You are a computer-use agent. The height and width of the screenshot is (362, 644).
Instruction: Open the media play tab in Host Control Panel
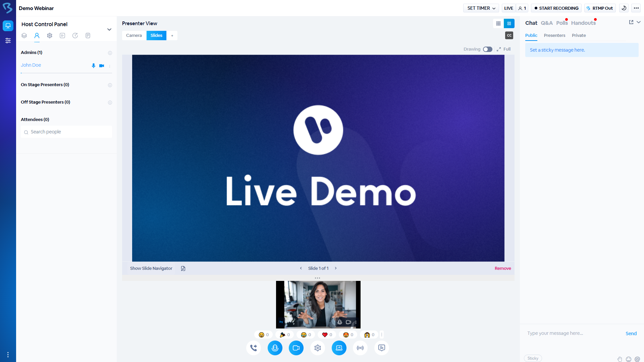[x=62, y=36]
